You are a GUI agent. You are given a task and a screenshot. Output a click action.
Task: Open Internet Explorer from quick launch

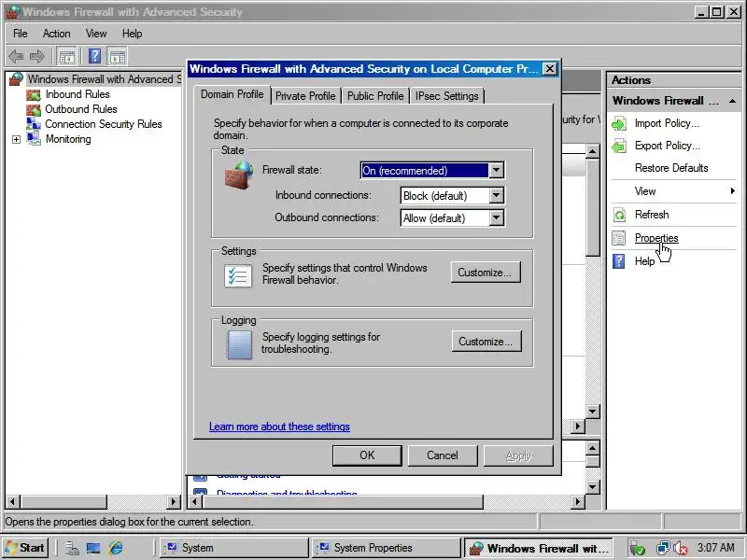[115, 548]
